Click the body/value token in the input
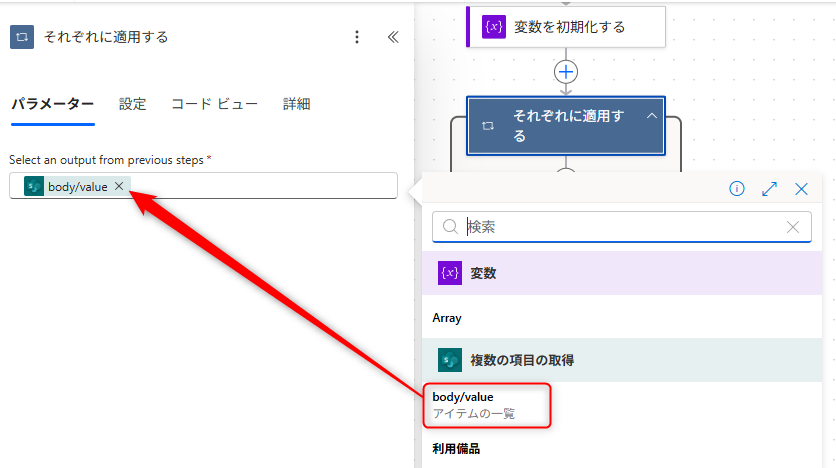836x468 pixels. [x=77, y=187]
